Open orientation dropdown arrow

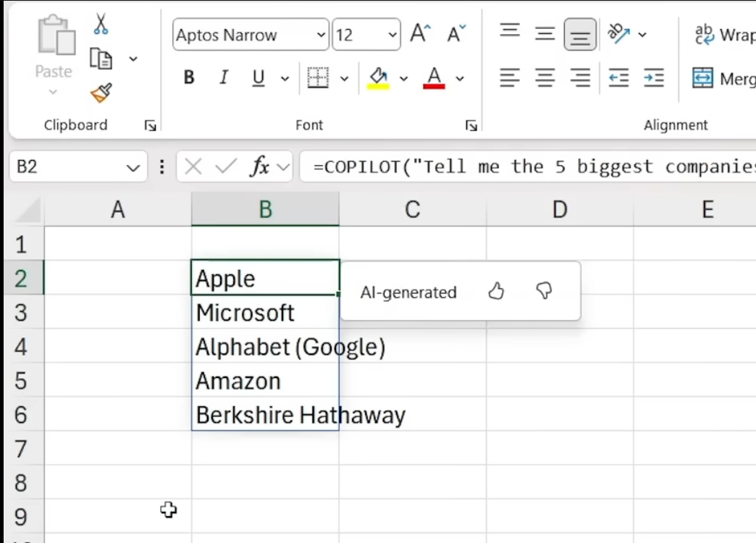[642, 35]
